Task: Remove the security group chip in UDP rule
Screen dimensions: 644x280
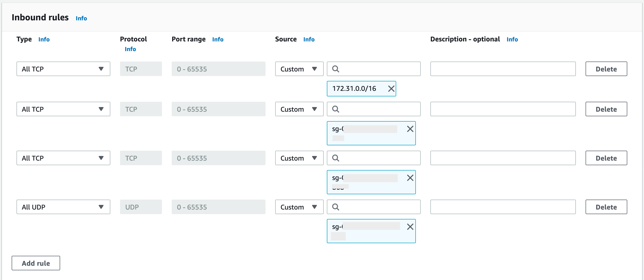Action: [x=410, y=227]
